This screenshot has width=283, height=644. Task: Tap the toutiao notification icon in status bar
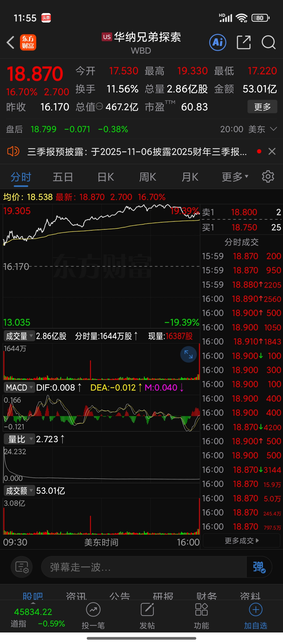(46, 18)
